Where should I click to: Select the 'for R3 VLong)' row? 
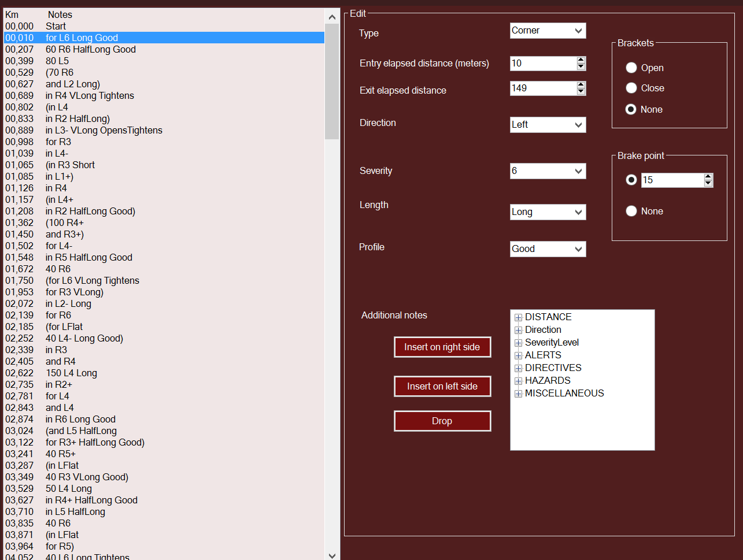[x=164, y=292]
